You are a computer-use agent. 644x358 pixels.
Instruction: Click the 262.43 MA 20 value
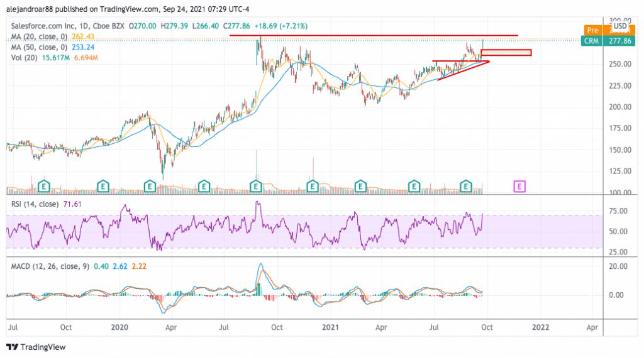[83, 36]
